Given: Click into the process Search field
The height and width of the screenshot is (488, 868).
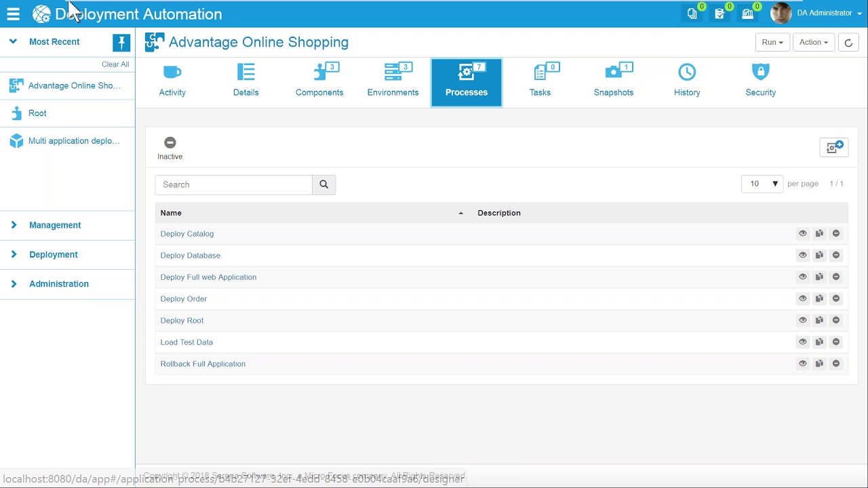Looking at the screenshot, I should pyautogui.click(x=234, y=184).
